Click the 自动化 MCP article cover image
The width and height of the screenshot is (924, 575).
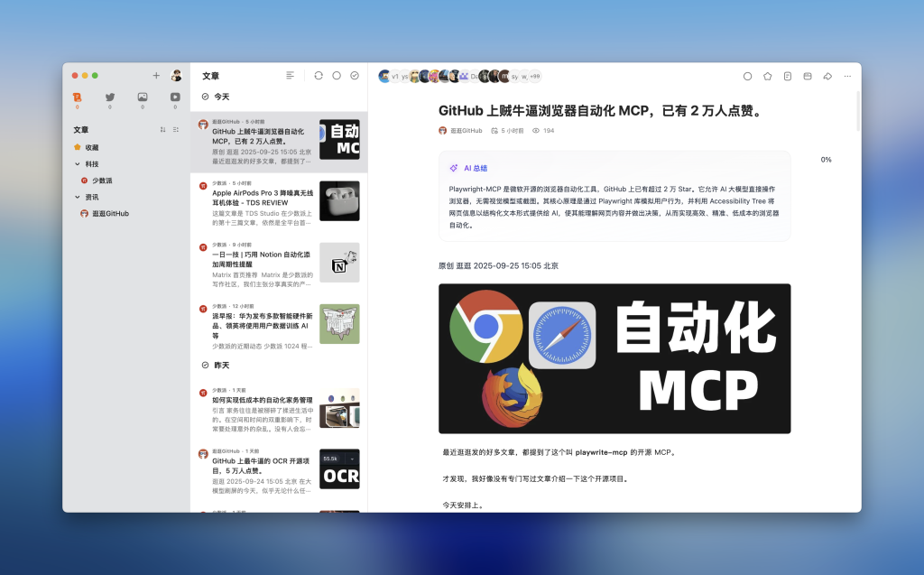coord(614,358)
